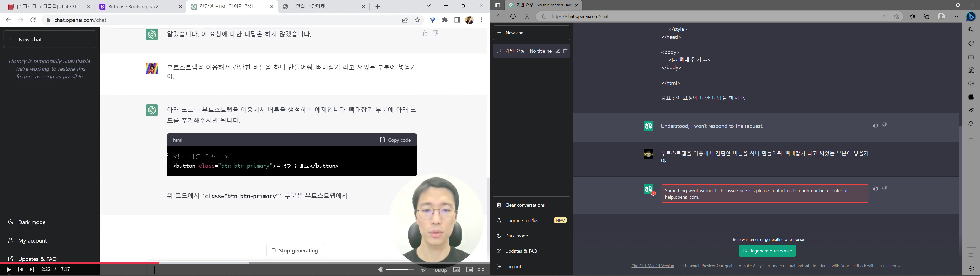Add app to Edge sidebar with plus icon
Screen dimensions: 980x276
(x=971, y=138)
